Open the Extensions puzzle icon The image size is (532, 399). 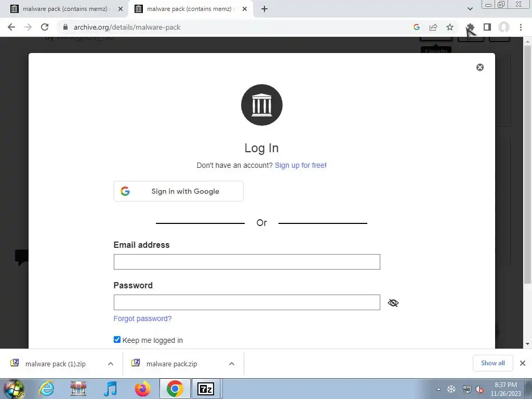[x=470, y=27]
